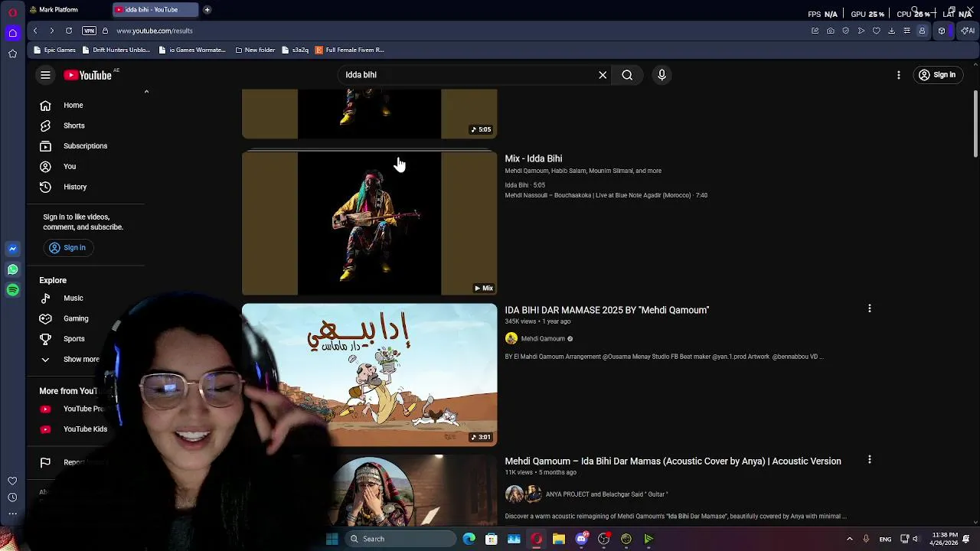The height and width of the screenshot is (551, 980).
Task: Open the YouTube guide hamburger menu
Action: [45, 75]
